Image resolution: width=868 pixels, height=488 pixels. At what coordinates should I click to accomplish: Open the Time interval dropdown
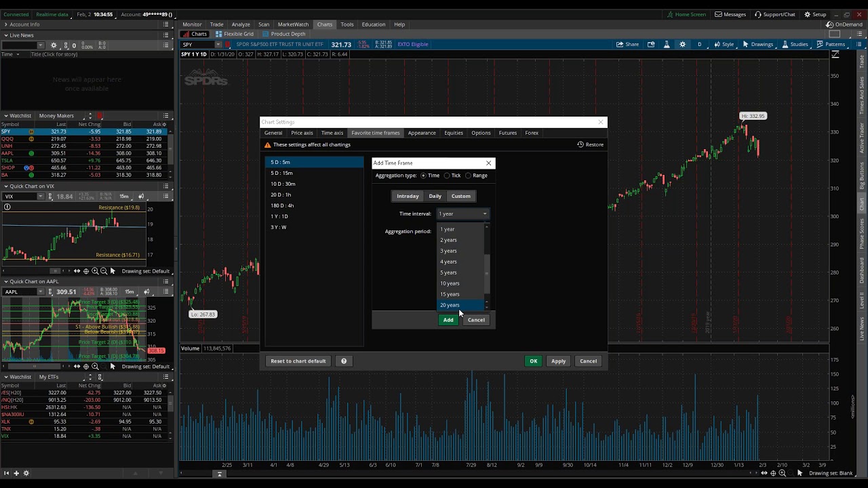coord(463,214)
